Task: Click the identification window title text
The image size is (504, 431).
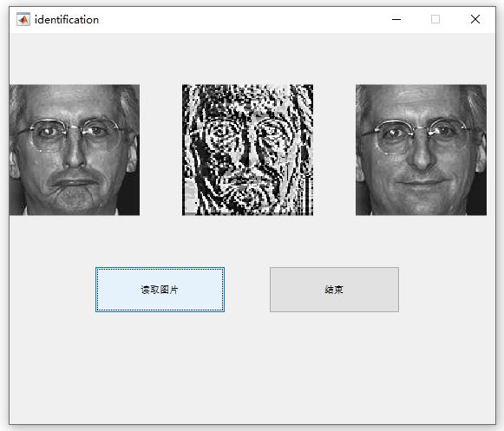Action: point(67,20)
